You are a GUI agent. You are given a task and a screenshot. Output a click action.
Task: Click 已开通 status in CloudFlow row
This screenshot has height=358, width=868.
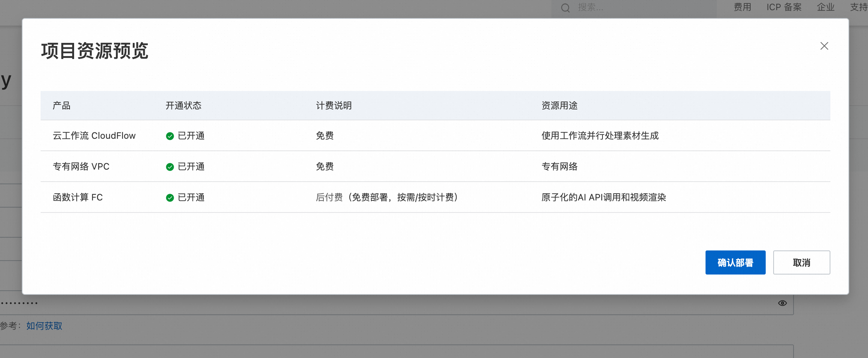click(191, 136)
